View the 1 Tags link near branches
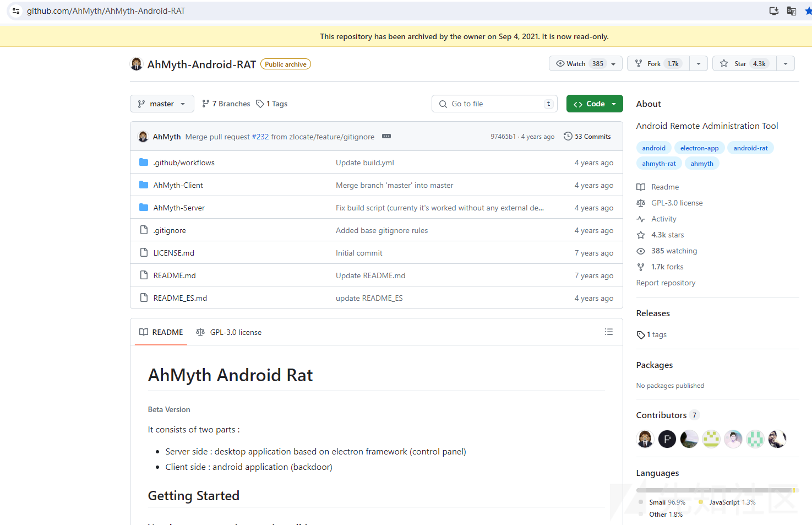 (x=272, y=104)
